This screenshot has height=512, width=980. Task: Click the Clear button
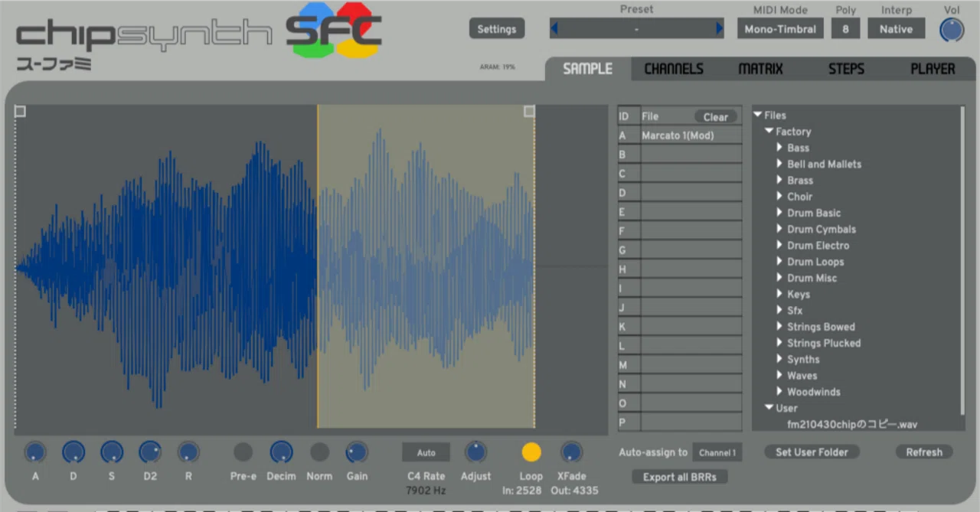coord(716,117)
